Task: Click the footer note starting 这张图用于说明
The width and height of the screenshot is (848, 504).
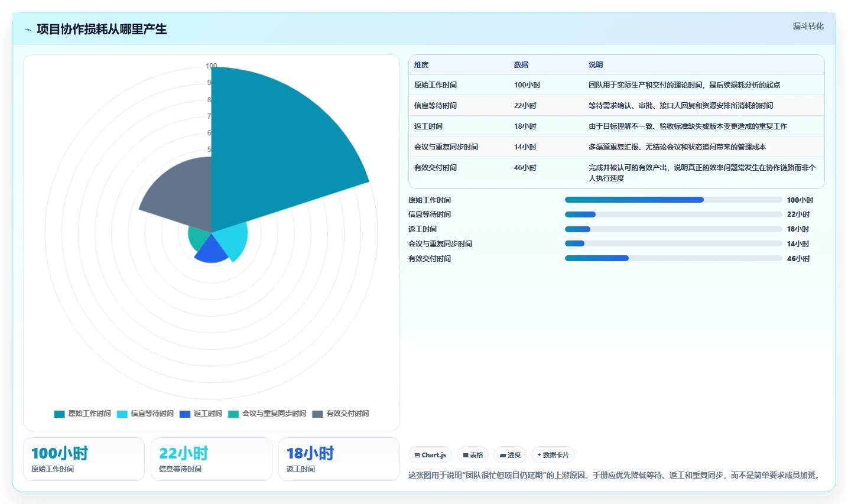Action: [615, 475]
